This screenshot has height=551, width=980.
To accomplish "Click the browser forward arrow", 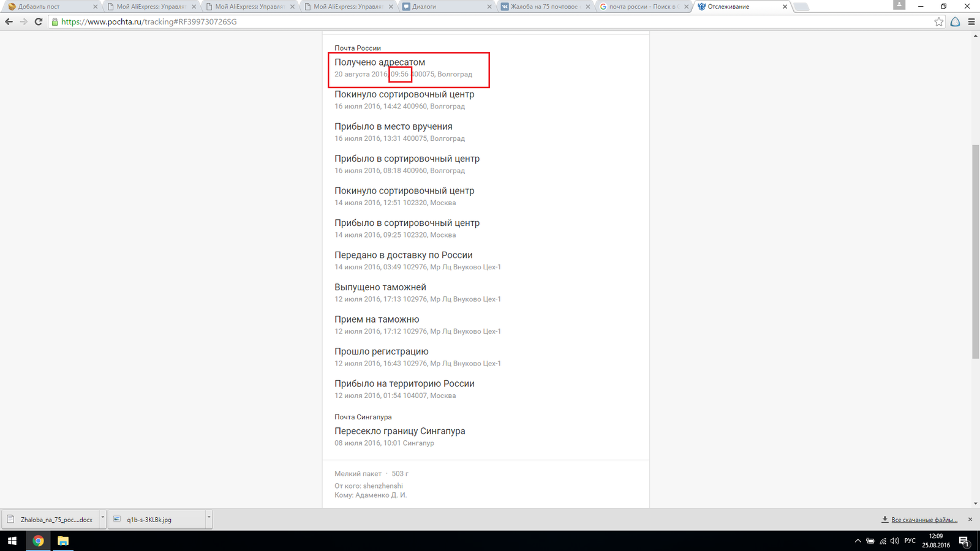I will (x=23, y=21).
